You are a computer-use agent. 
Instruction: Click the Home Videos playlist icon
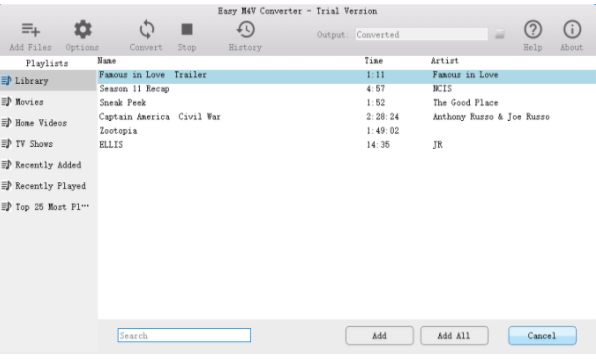click(6, 122)
